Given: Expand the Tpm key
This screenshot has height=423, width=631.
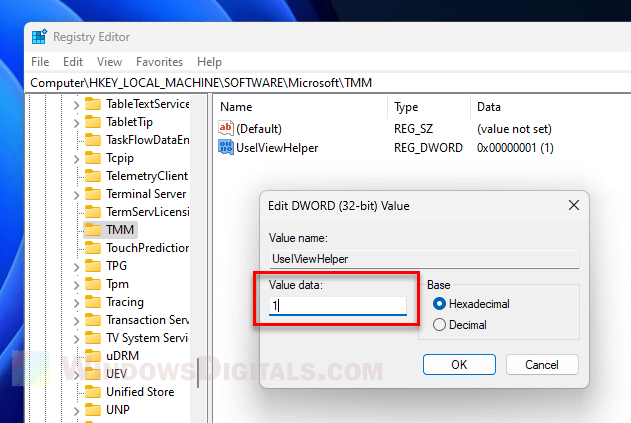Looking at the screenshot, I should 76,285.
